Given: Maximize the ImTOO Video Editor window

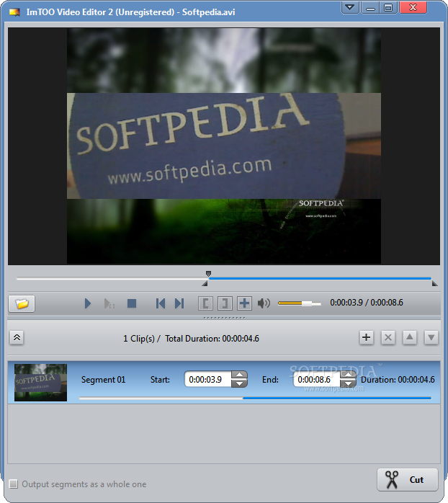Looking at the screenshot, I should pos(388,7).
